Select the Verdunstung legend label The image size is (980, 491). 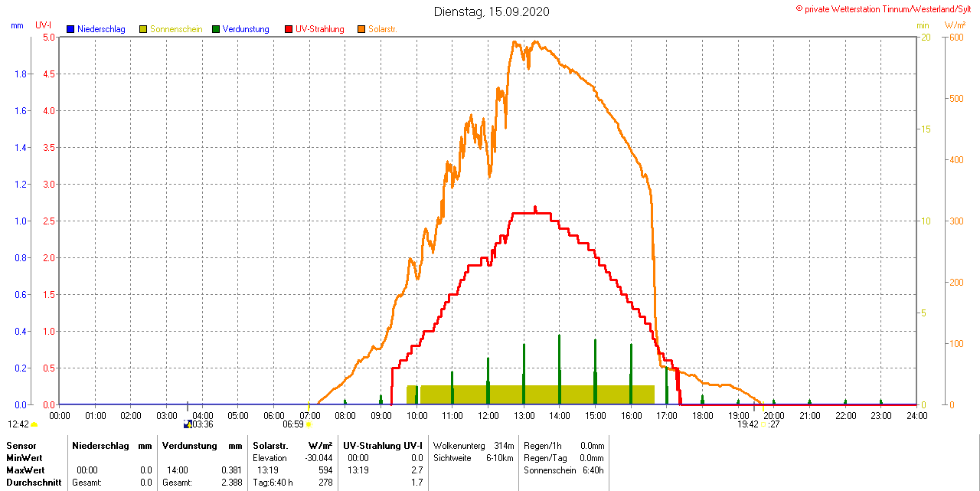246,29
